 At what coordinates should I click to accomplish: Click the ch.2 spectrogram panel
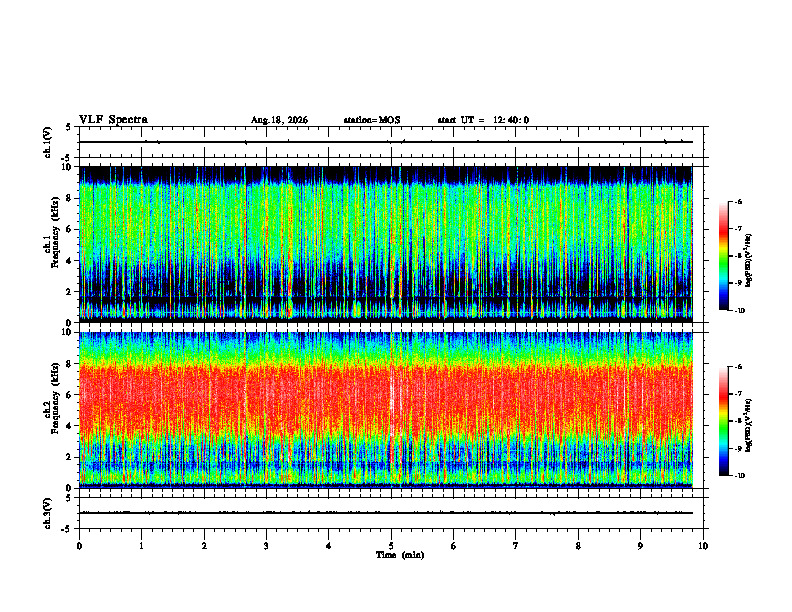pos(386,410)
